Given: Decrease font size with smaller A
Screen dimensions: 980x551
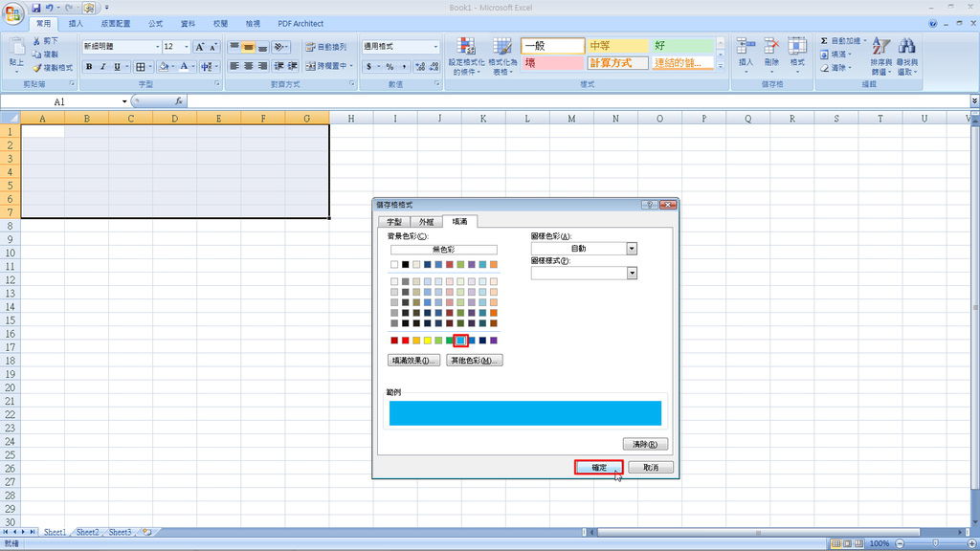Looking at the screenshot, I should pyautogui.click(x=213, y=47).
